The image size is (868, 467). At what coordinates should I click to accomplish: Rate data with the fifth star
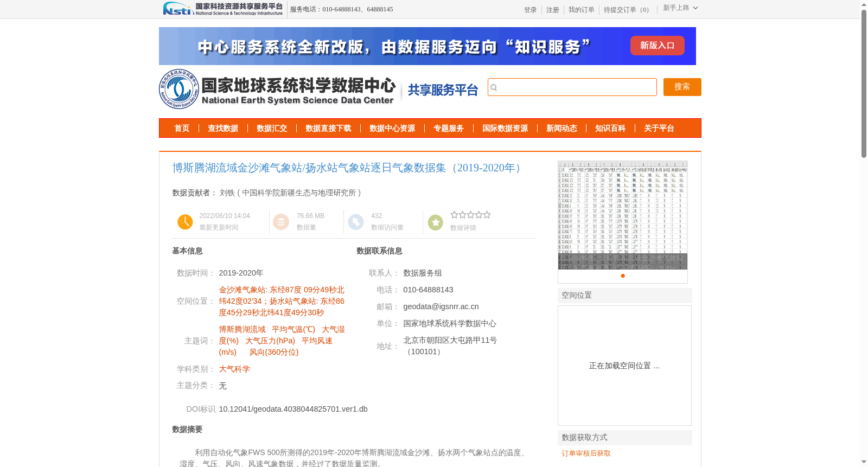[487, 215]
